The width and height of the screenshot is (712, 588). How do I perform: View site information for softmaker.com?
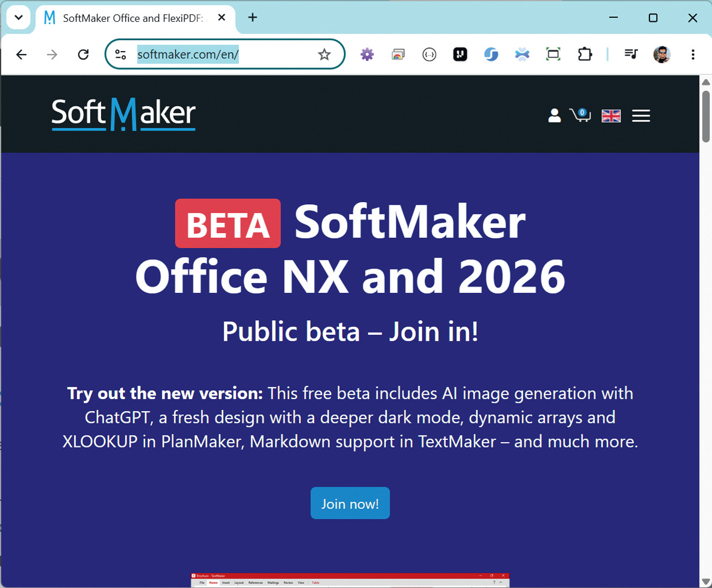[x=121, y=54]
